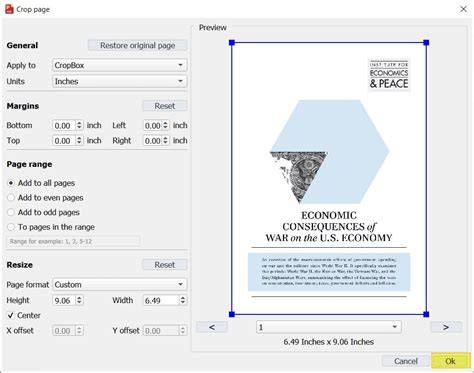Screen dimensions: 474x373
Task: Open the Apply to CropBox dropdown
Action: tap(120, 65)
